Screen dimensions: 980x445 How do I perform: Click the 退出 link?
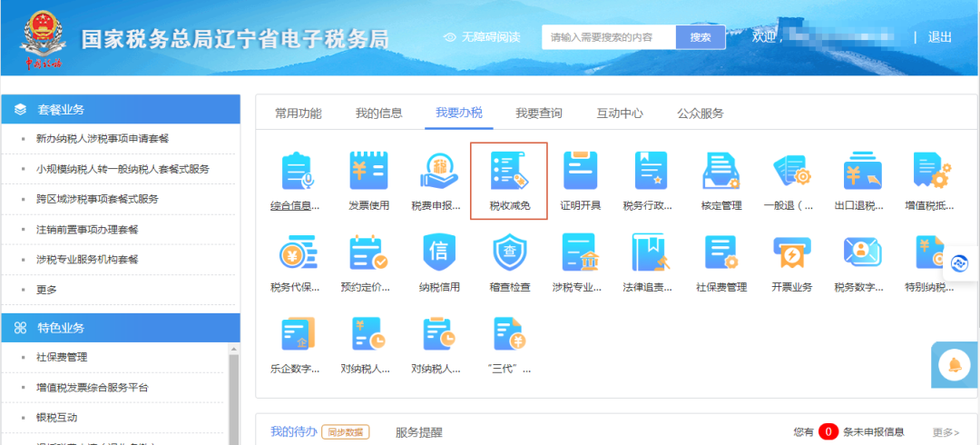pyautogui.click(x=939, y=37)
